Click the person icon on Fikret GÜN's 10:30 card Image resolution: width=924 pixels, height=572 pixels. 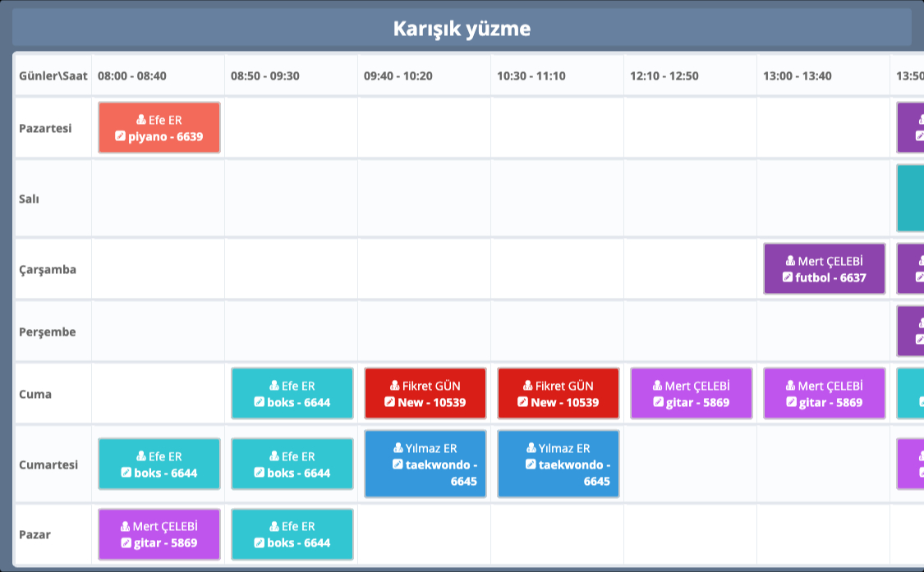[528, 386]
